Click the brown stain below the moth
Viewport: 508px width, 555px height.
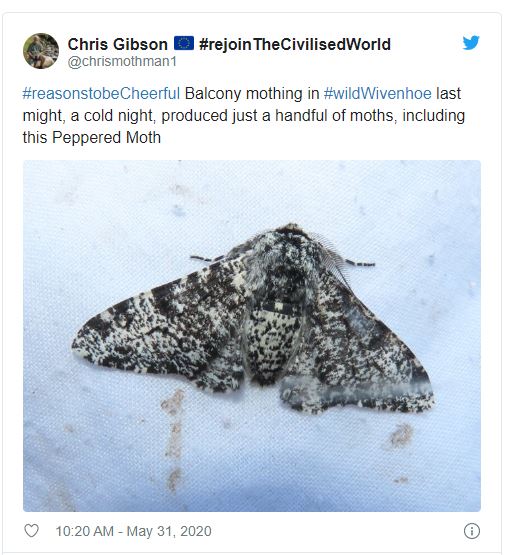tap(174, 439)
